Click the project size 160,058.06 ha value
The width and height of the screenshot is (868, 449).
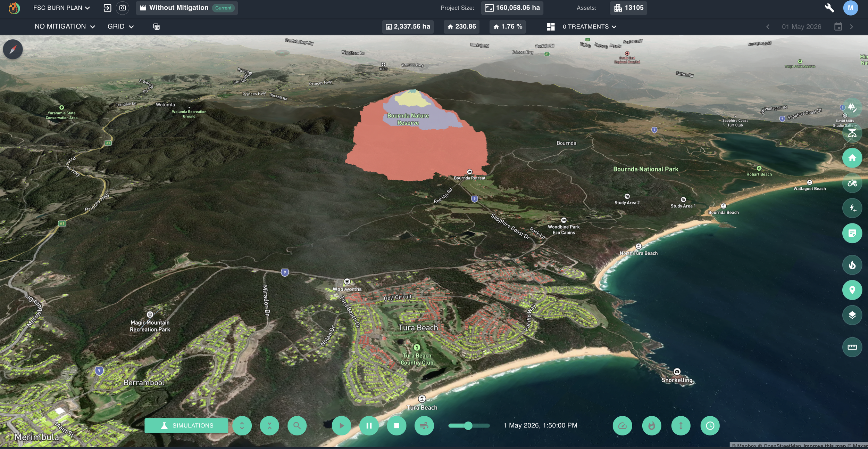tap(512, 8)
